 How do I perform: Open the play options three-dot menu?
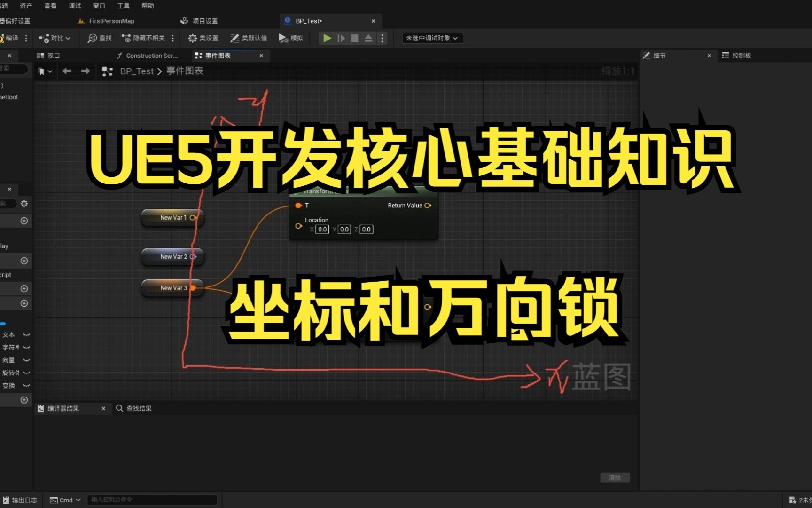tap(382, 38)
